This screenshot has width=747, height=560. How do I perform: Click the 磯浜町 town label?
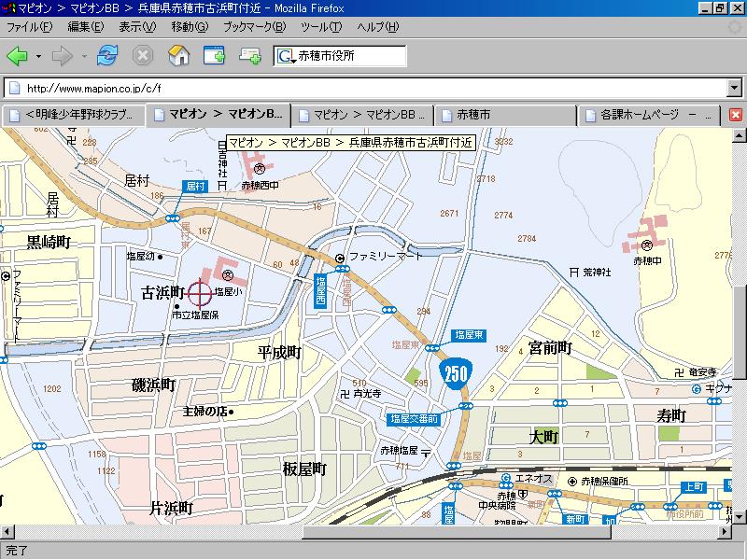[154, 385]
